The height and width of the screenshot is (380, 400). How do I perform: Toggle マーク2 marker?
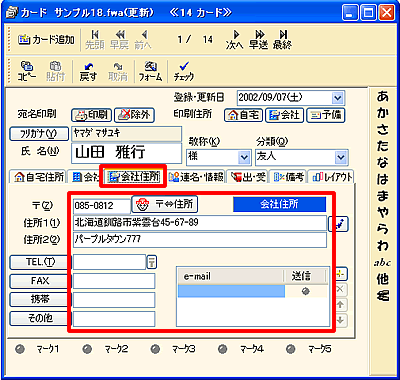(88, 349)
